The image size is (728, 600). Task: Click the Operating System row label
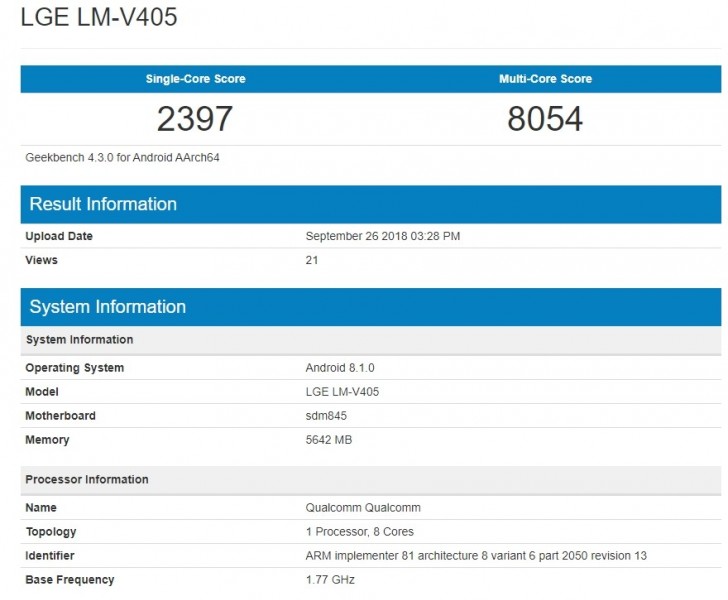[x=75, y=368]
